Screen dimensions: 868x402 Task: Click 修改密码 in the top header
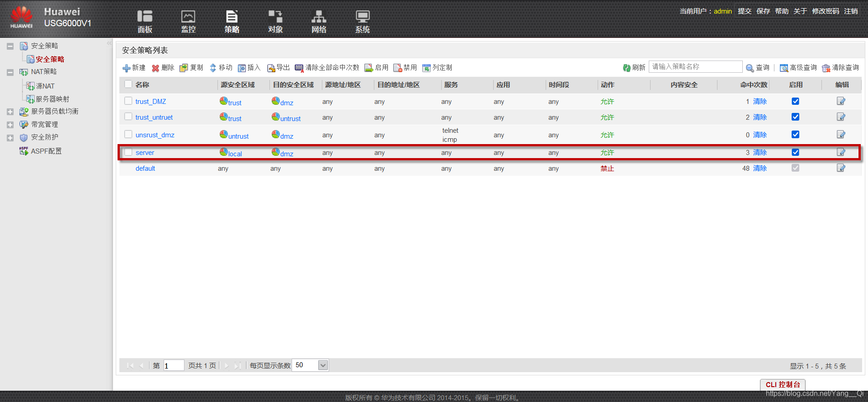point(826,11)
